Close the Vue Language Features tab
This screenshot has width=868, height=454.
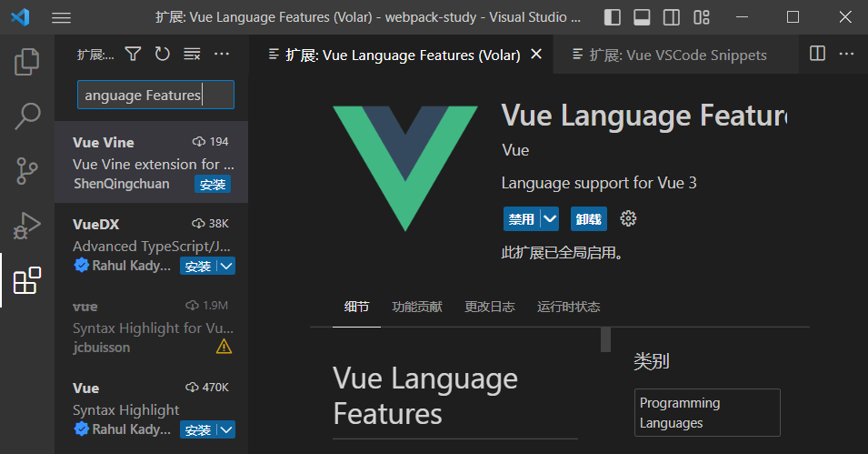click(x=536, y=54)
